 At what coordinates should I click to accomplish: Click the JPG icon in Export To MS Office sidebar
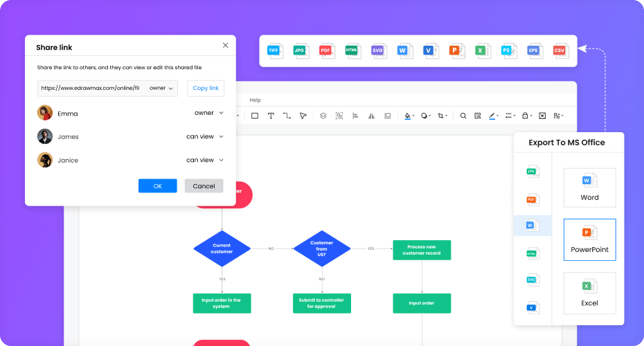[x=533, y=171]
